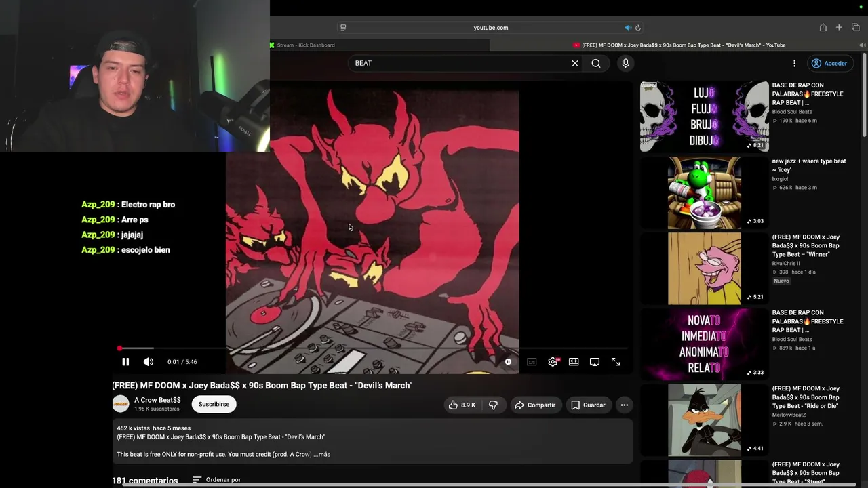Pause the video with the player pause button

coord(125,362)
